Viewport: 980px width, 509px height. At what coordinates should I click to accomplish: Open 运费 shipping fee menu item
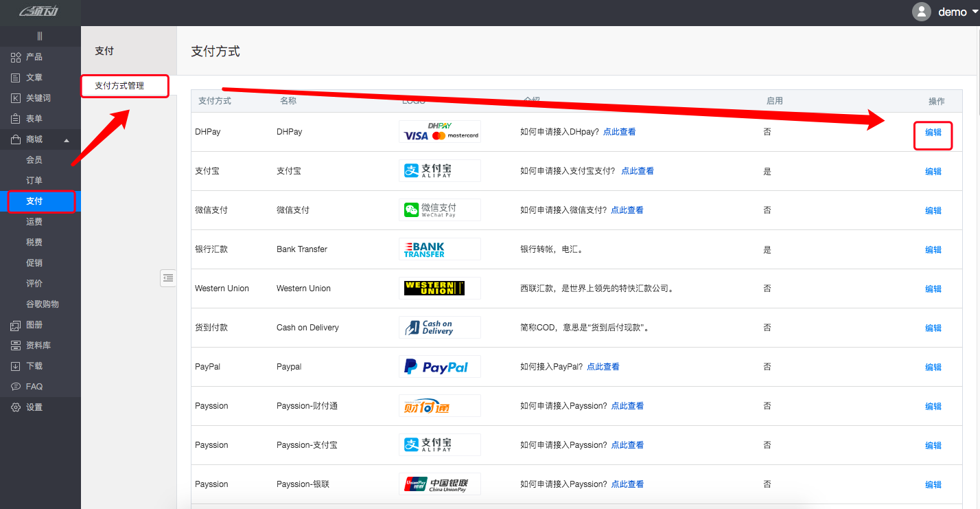(x=34, y=222)
